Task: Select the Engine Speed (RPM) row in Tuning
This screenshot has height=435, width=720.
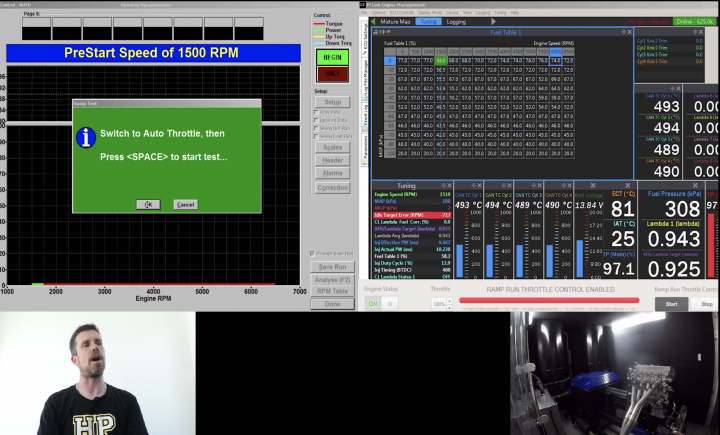Action: pos(412,194)
